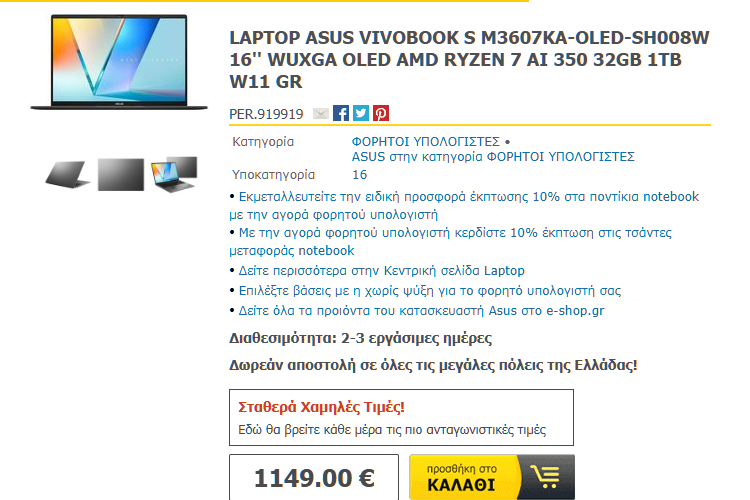Open laptop cooling stands link
This screenshot has width=750, height=500.
point(430,291)
